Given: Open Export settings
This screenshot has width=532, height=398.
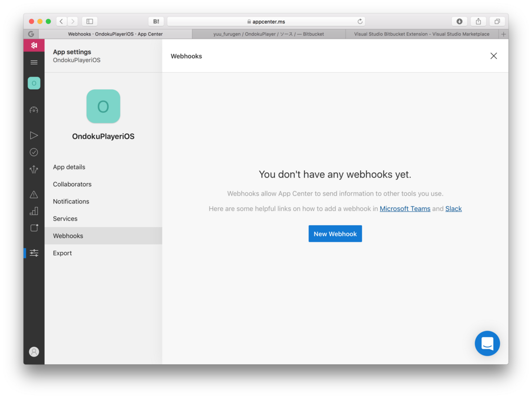Looking at the screenshot, I should click(103, 253).
